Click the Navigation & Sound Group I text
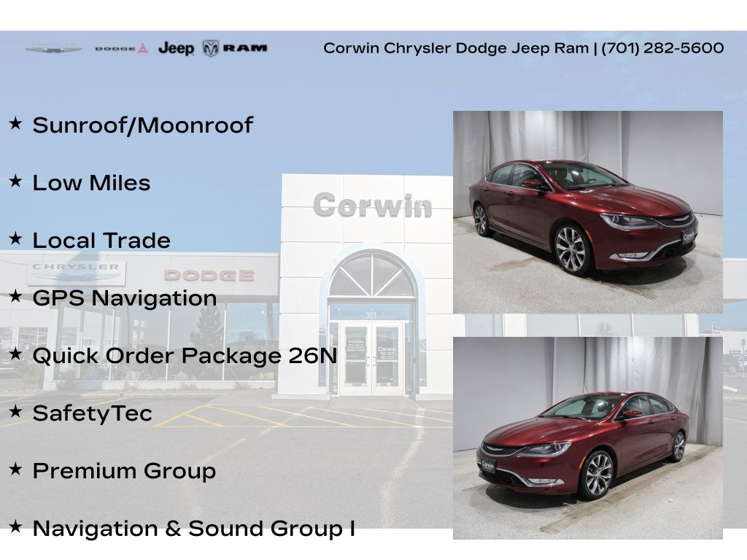This screenshot has width=747, height=560. pyautogui.click(x=193, y=529)
